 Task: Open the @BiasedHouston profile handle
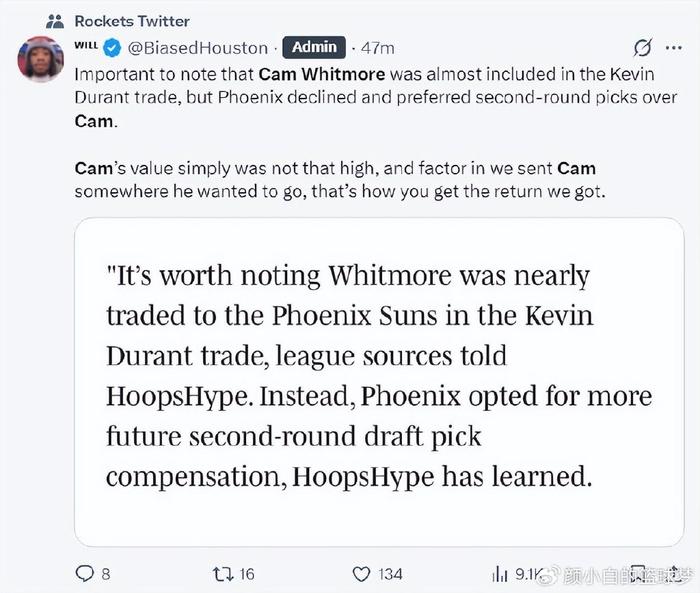point(198,47)
